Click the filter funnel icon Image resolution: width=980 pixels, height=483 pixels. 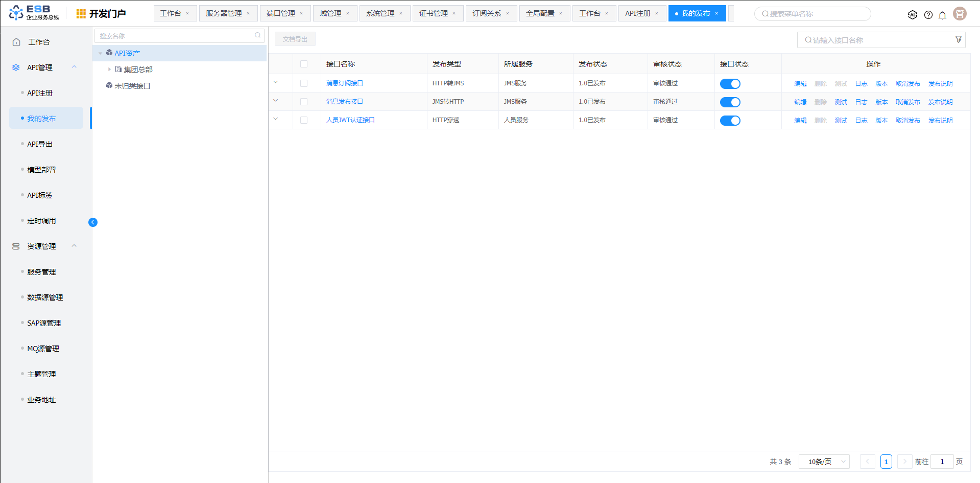tap(959, 39)
